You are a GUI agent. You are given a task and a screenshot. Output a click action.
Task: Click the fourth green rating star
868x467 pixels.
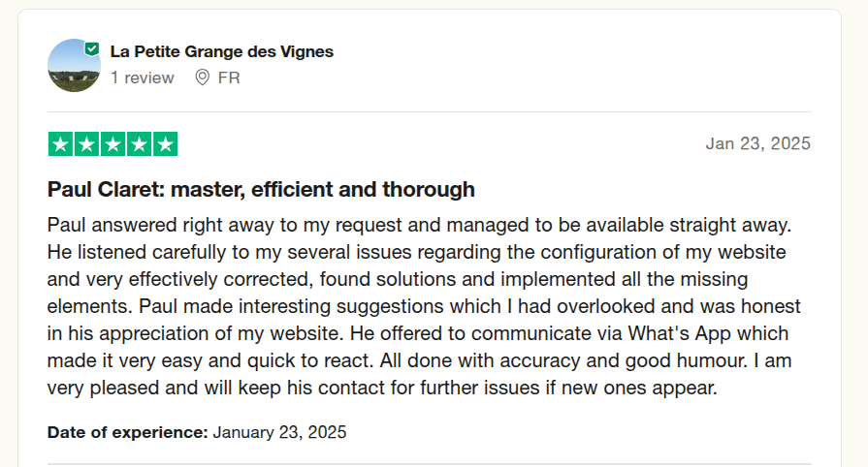pyautogui.click(x=139, y=144)
